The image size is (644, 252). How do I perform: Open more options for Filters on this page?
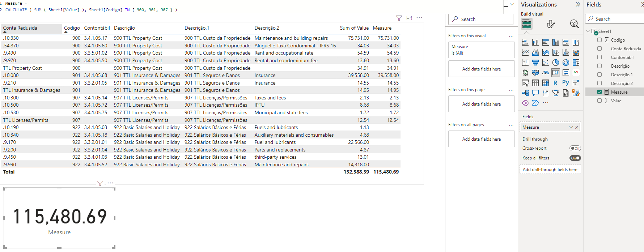pos(511,90)
